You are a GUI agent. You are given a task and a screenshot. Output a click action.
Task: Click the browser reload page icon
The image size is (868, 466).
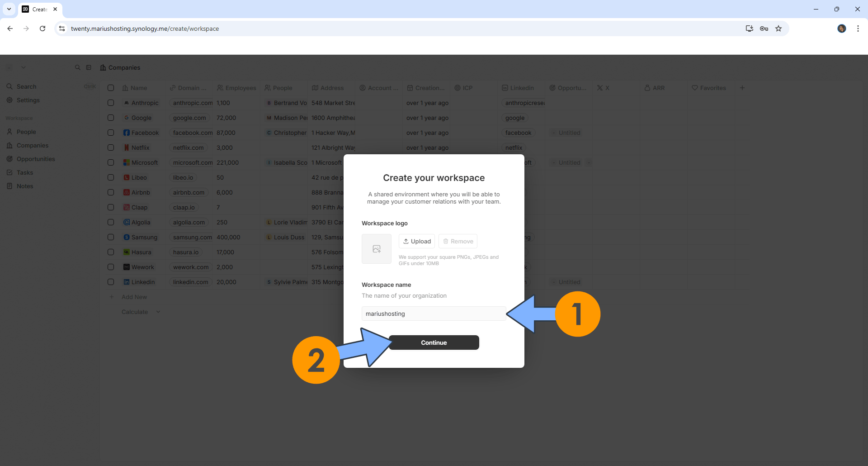coord(42,29)
